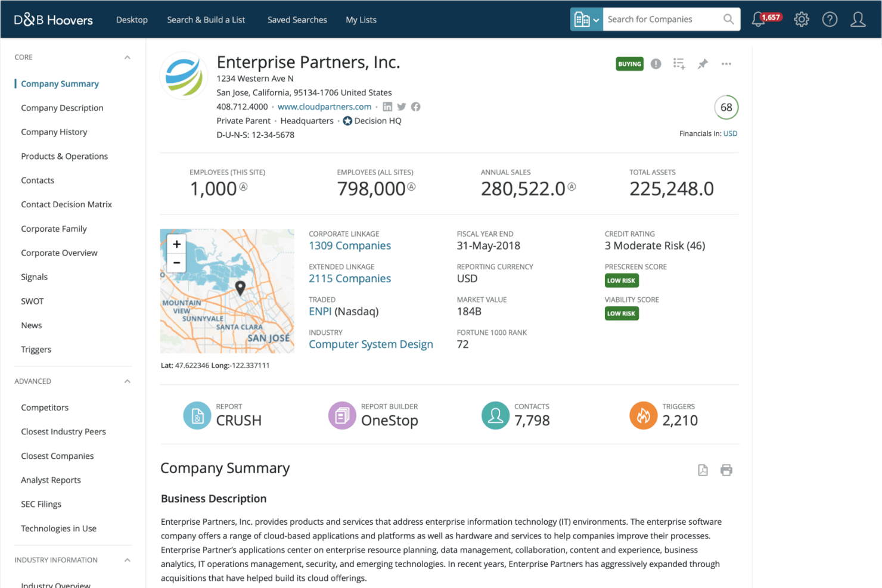Go to Contact Decision Matrix
The width and height of the screenshot is (882, 588).
[66, 204]
